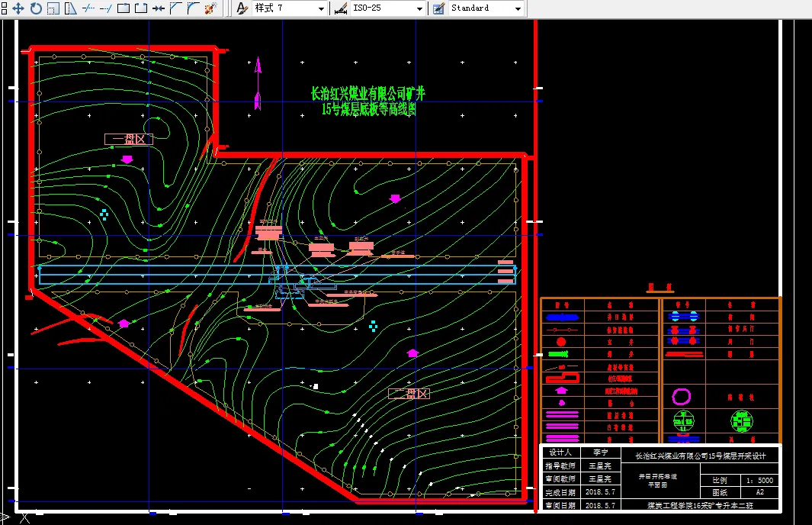Click the magenta house-shaped legend symbol
The image size is (812, 525).
(561, 391)
